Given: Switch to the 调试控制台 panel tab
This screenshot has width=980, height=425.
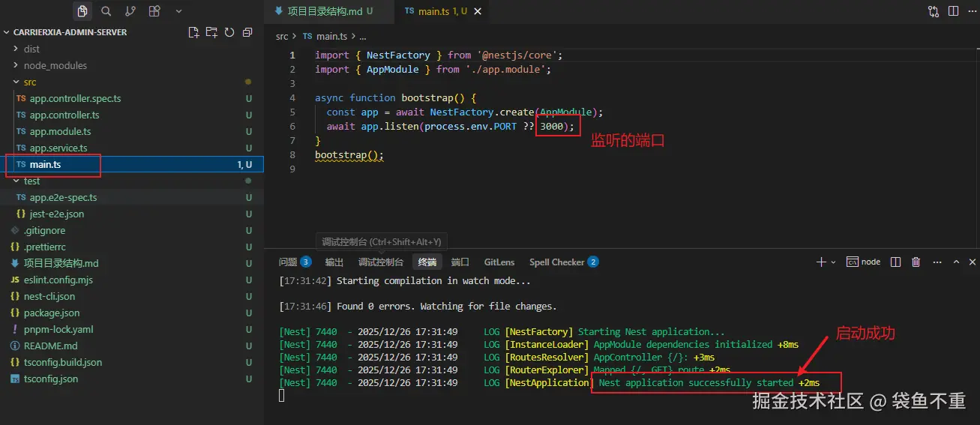Looking at the screenshot, I should pos(381,262).
